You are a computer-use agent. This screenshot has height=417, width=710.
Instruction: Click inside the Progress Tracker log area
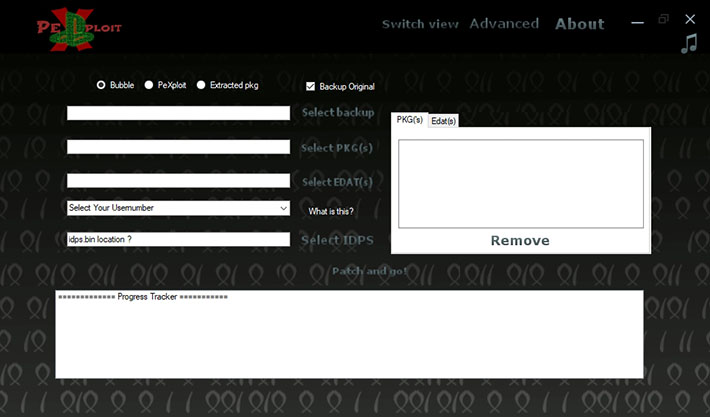[349, 334]
